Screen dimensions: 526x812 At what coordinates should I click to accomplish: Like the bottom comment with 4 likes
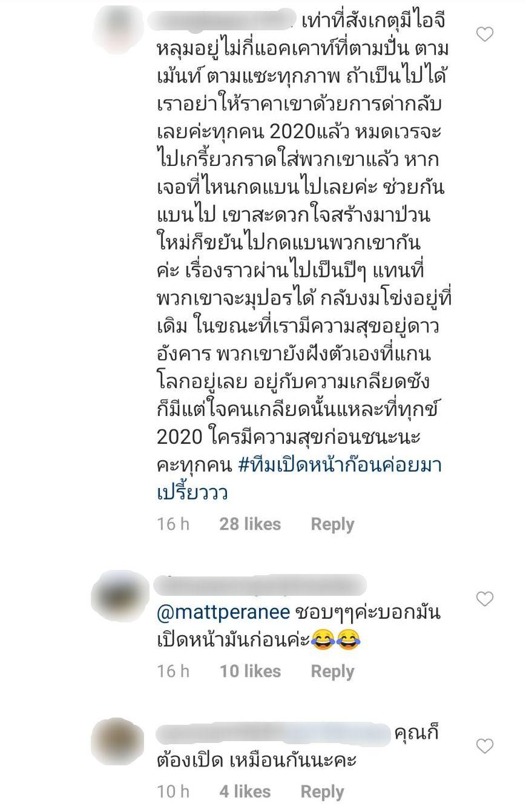pyautogui.click(x=484, y=746)
